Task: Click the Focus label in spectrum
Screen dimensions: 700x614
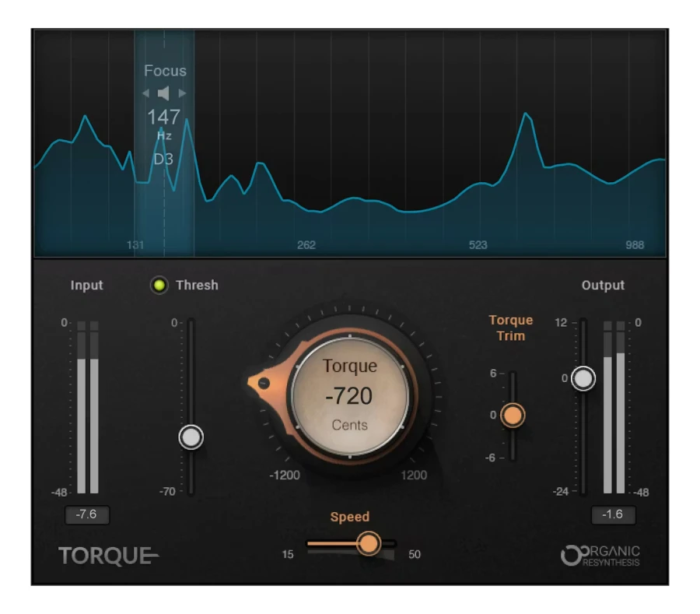Action: tap(165, 71)
